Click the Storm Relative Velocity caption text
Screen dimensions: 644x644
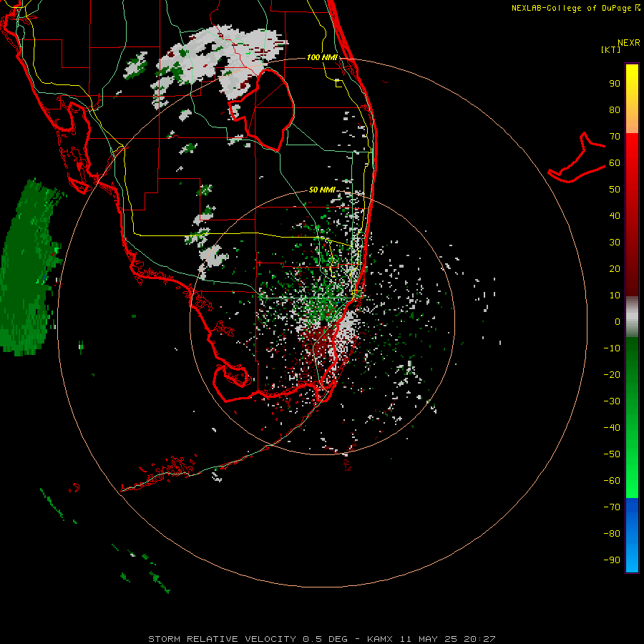(322, 639)
